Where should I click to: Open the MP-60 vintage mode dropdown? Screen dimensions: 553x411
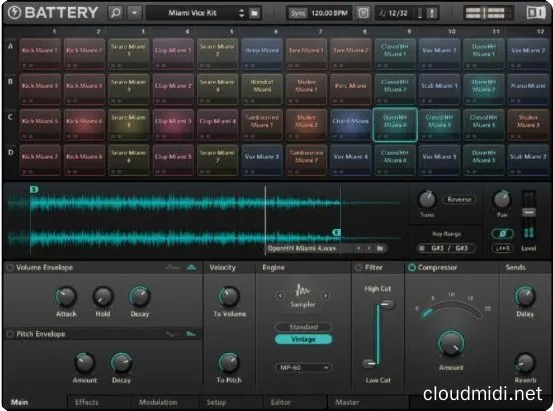303,368
